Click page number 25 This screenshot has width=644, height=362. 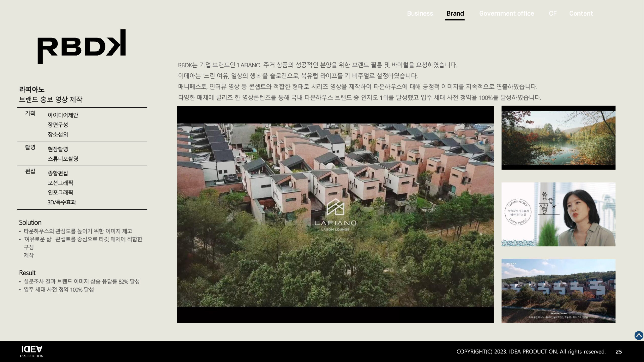click(619, 352)
